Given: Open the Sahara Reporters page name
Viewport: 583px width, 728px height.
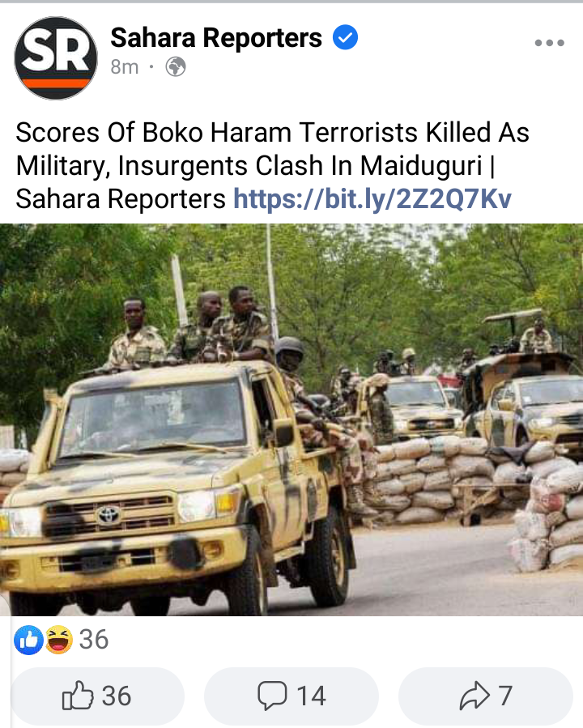Looking at the screenshot, I should (216, 37).
